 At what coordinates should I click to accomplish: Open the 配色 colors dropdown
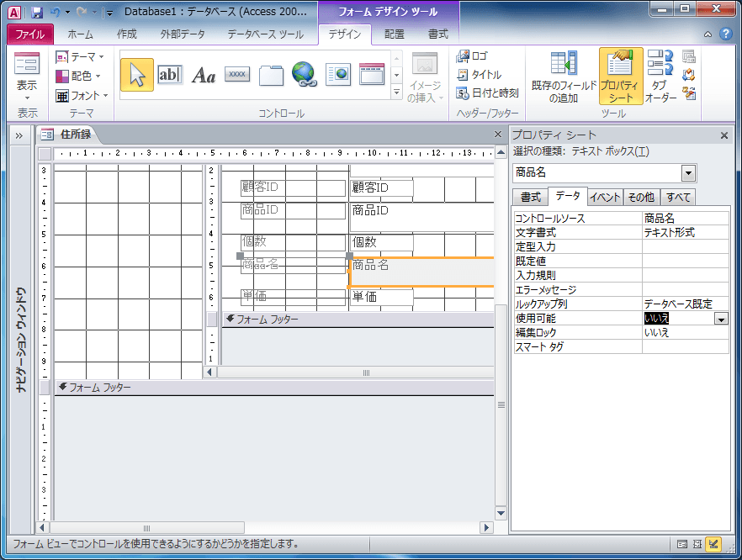(78, 76)
